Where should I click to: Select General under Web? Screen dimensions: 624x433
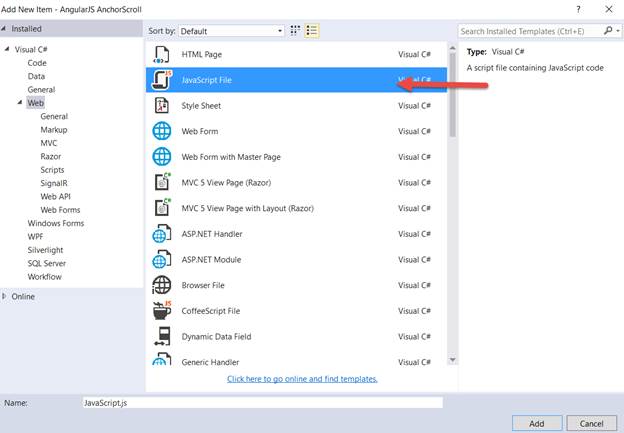(x=54, y=116)
